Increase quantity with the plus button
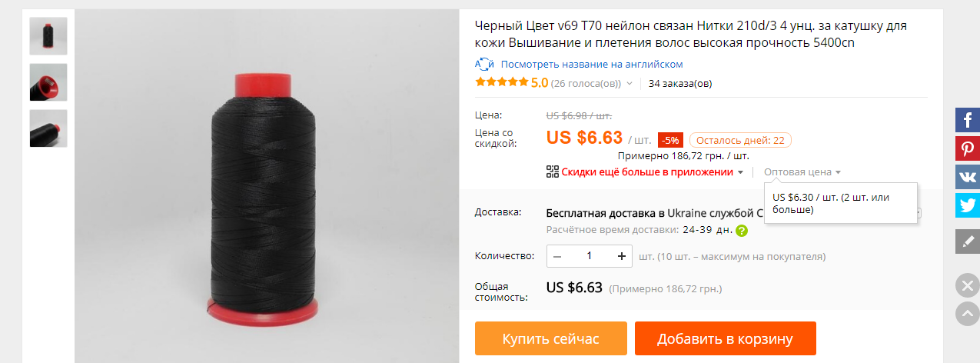 (x=621, y=256)
